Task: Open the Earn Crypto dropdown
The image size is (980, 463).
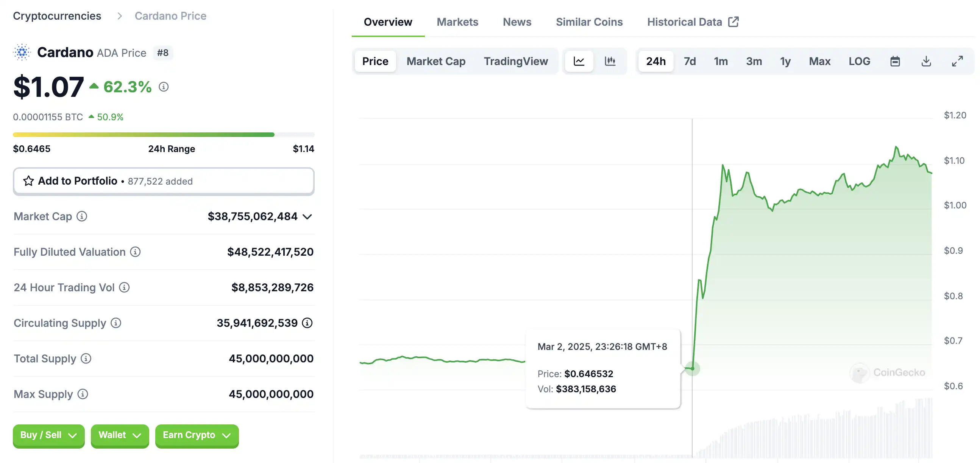Action: 197,435
